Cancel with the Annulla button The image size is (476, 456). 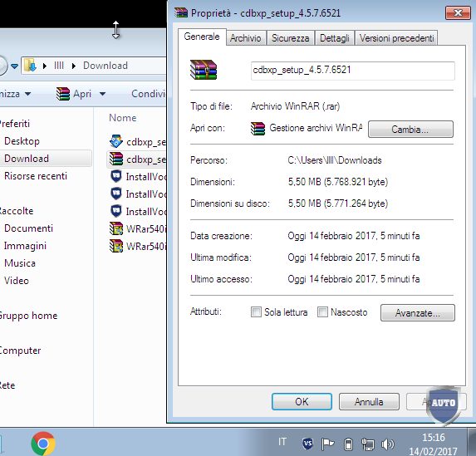click(x=369, y=402)
